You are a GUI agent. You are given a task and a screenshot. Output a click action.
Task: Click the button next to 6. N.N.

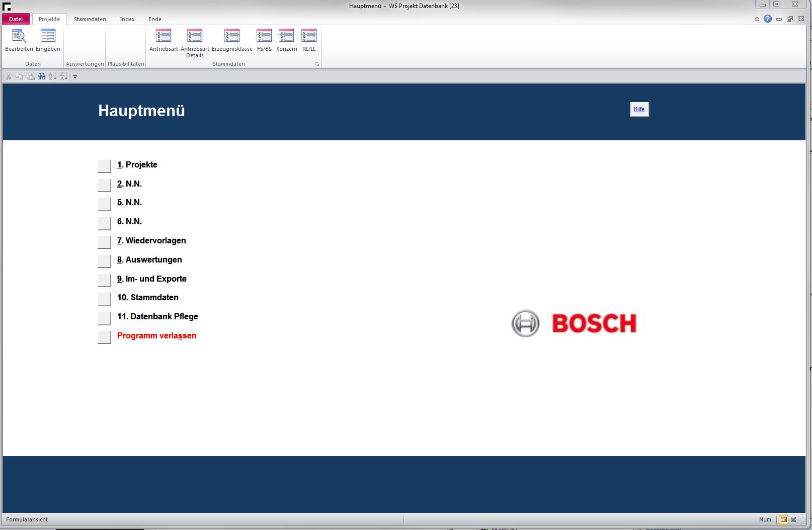[x=104, y=223]
